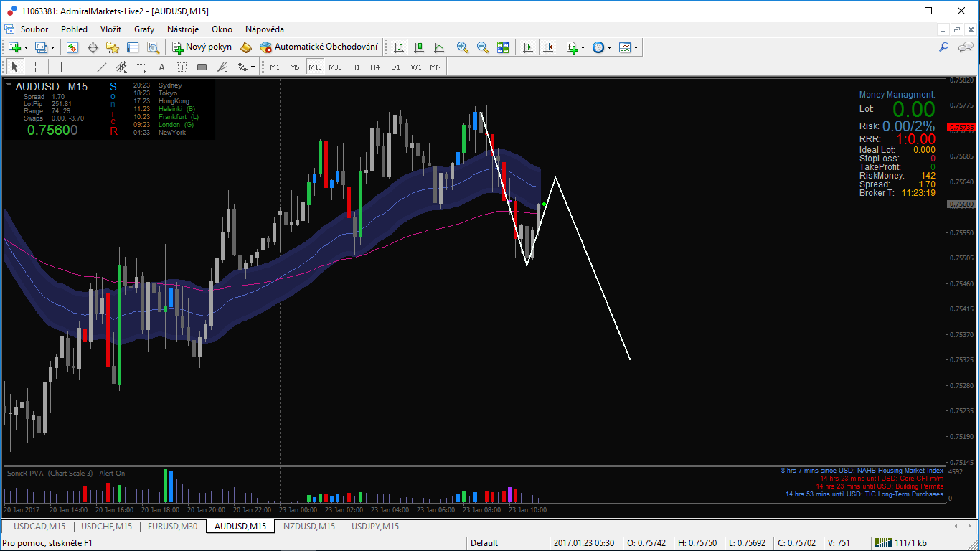The width and height of the screenshot is (980, 551).
Task: Switch to line chart display
Action: (x=439, y=47)
